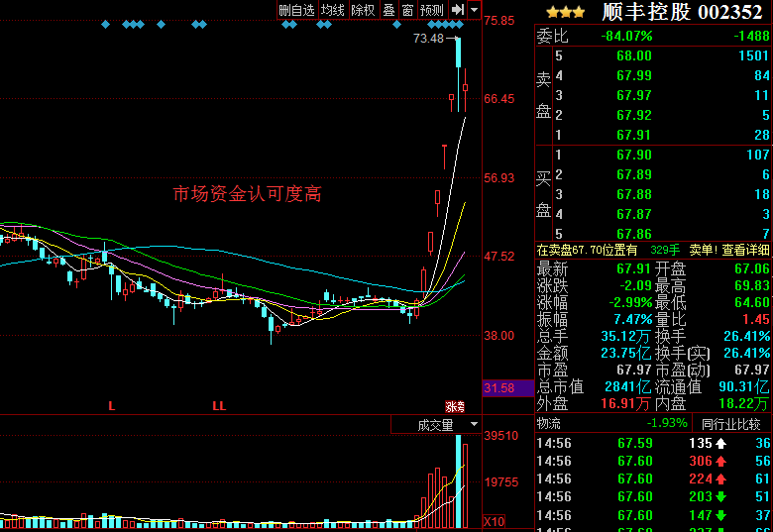The image size is (773, 532).
Task: Click the 内盘 value 18.22万
Action: click(744, 403)
